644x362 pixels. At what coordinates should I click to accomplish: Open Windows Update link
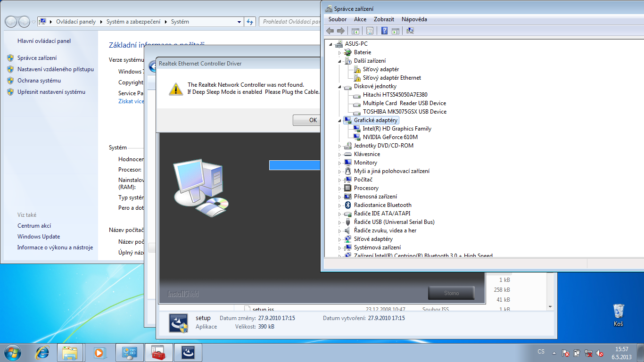tap(39, 237)
